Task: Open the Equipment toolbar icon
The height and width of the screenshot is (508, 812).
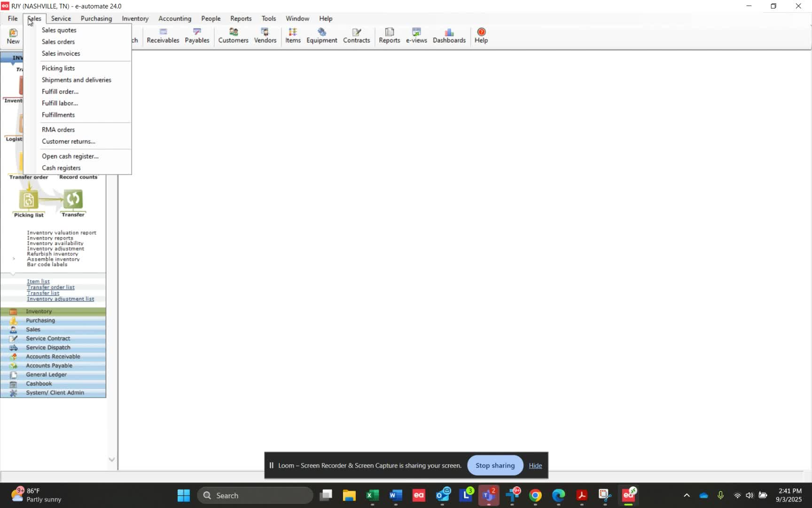Action: [x=321, y=36]
